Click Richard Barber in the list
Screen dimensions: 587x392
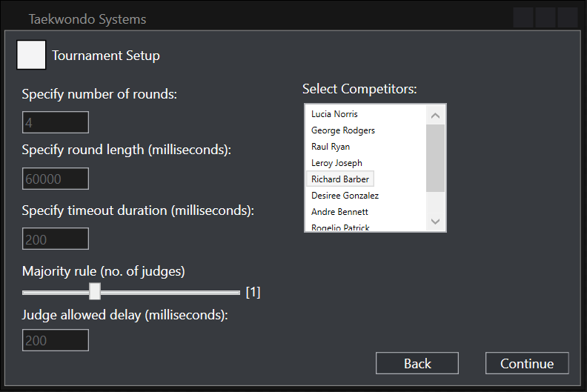340,179
